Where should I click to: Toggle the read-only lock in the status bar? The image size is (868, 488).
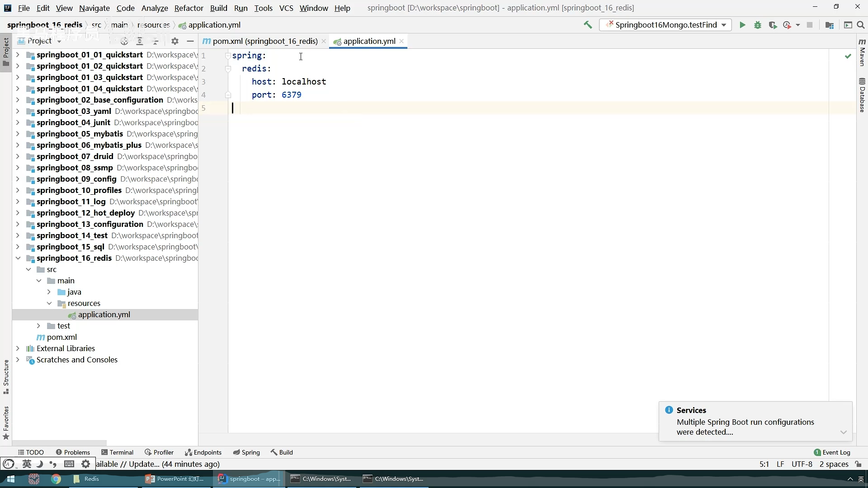[859, 464]
